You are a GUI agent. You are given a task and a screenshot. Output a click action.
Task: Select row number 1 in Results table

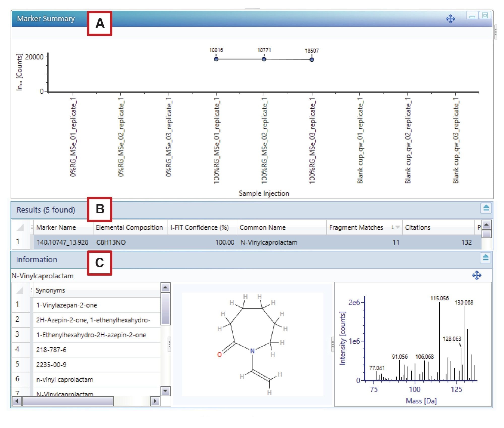point(18,242)
